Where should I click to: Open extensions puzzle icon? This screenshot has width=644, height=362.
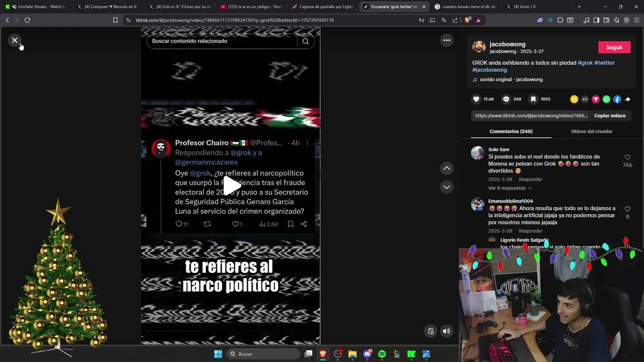coord(560,20)
